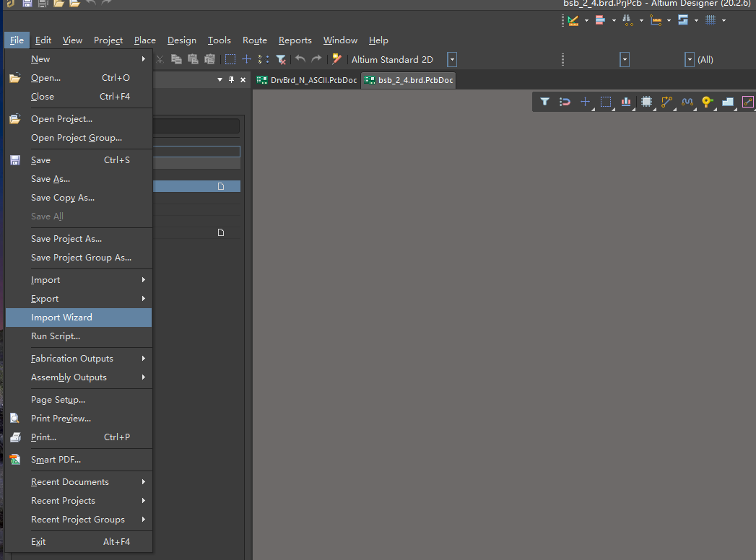Open the left panel options dropdown arrow
The image size is (756, 560).
[220, 79]
